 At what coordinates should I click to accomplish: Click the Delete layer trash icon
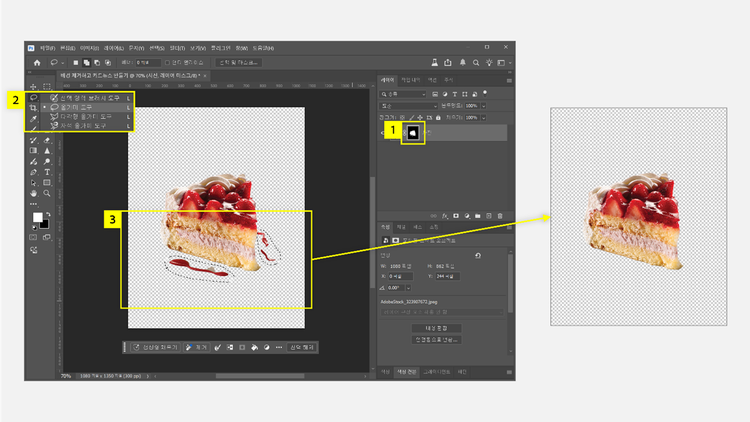(500, 216)
